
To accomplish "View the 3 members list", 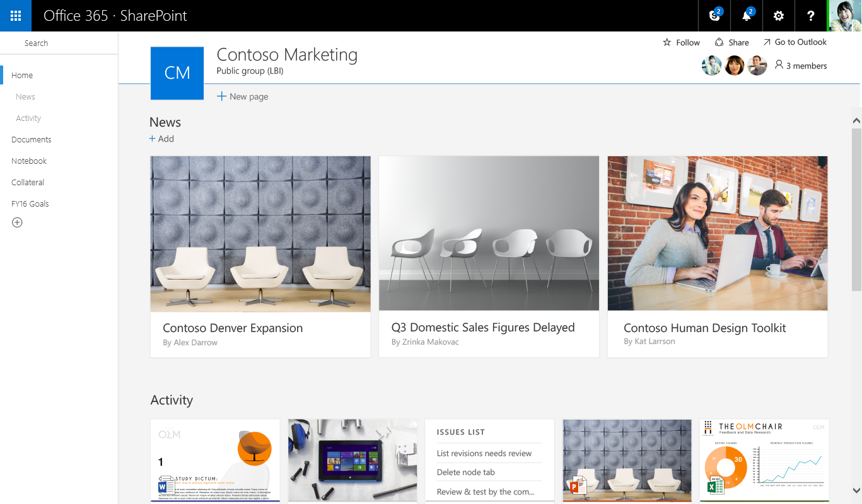I will [x=801, y=65].
